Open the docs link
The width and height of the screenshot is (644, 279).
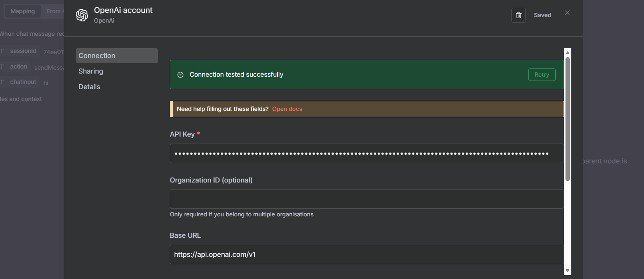pyautogui.click(x=287, y=109)
